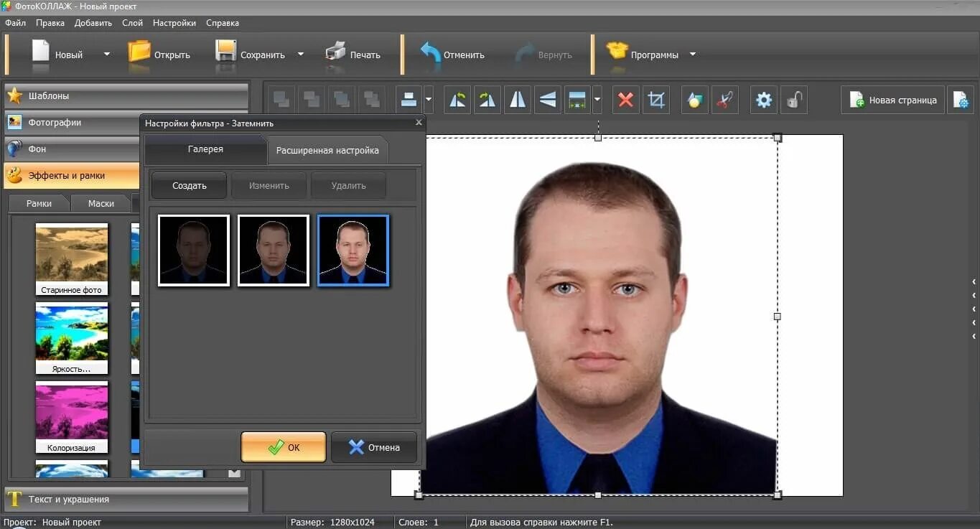Click the Создать button
Screen dimensions: 980x529
pyautogui.click(x=189, y=185)
